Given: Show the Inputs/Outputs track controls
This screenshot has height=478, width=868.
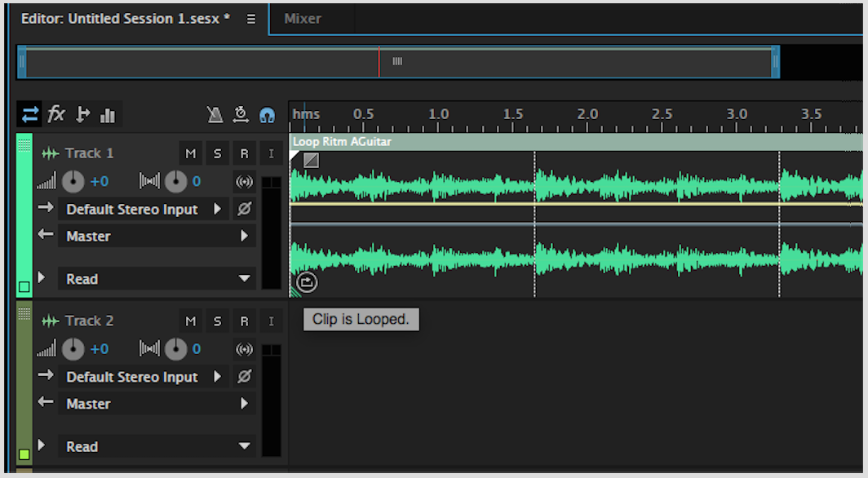Looking at the screenshot, I should pos(30,114).
